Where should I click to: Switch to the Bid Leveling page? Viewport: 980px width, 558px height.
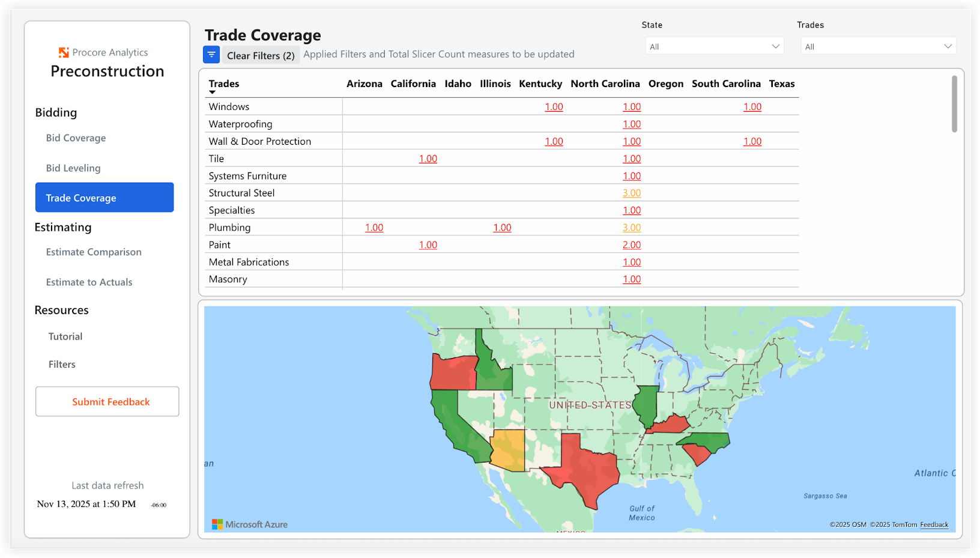73,168
